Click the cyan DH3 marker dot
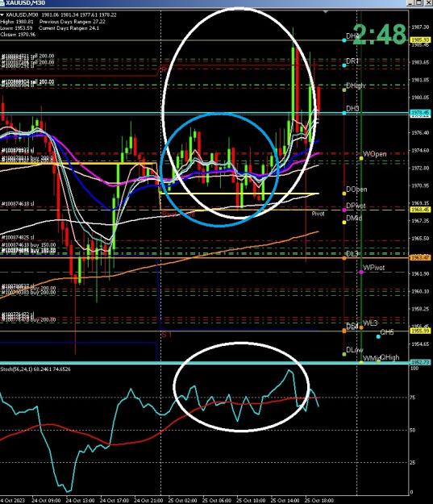This screenshot has height=504, width=433. tap(344, 113)
